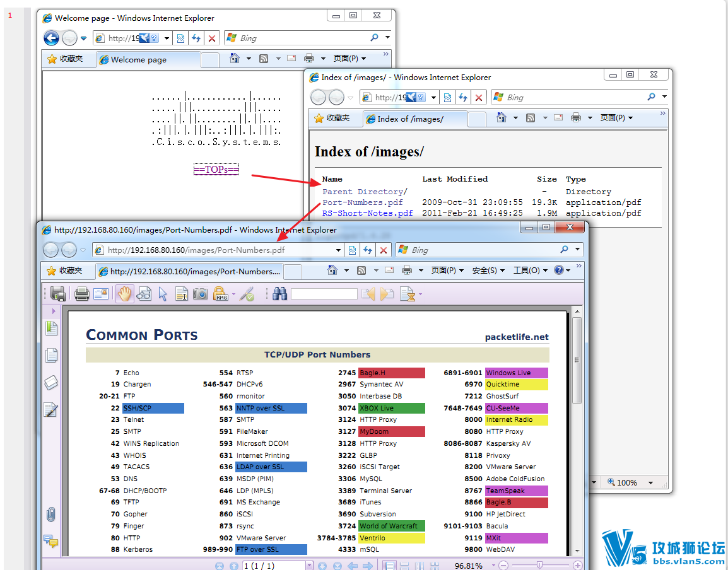The image size is (728, 570).
Task: Find previous result in PDF viewer
Action: tap(368, 294)
